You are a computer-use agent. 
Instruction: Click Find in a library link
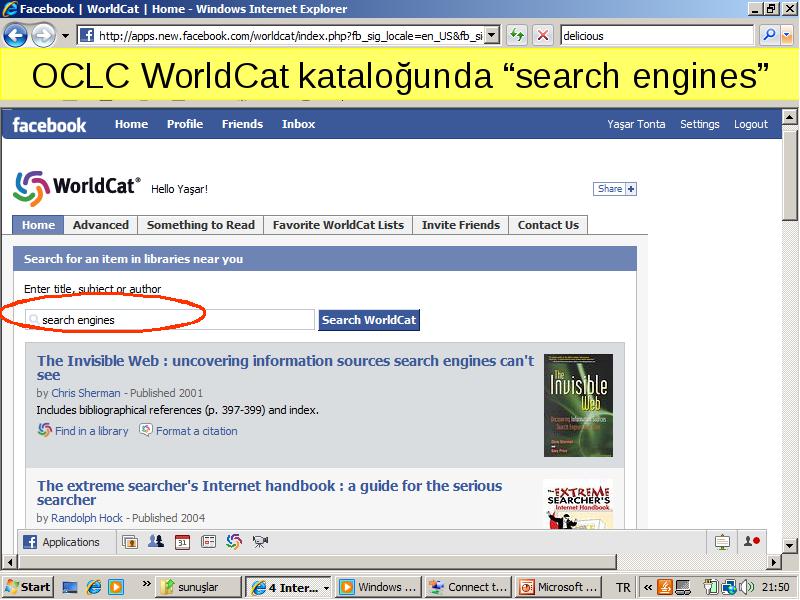[83, 431]
